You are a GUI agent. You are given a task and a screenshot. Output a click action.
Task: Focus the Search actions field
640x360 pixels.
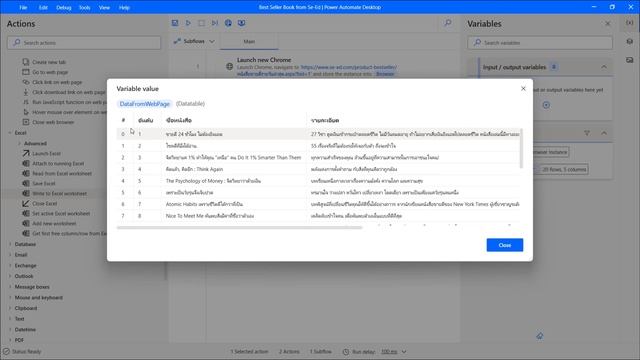coord(84,42)
